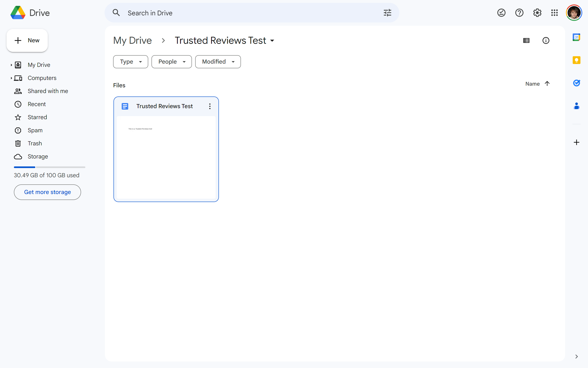Open the Trusted Reviews Test folder dropdown
The image size is (588, 368).
[224, 40]
